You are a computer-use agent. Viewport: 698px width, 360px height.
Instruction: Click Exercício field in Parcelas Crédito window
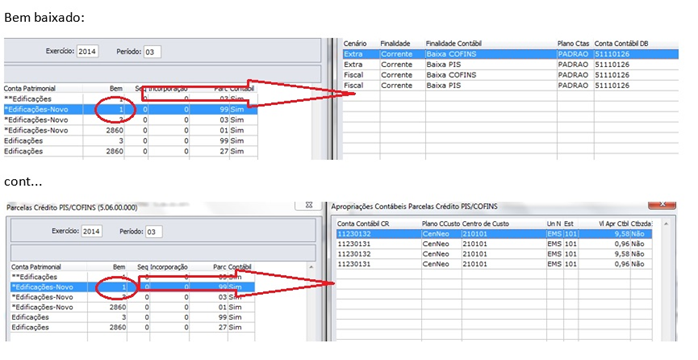[91, 231]
